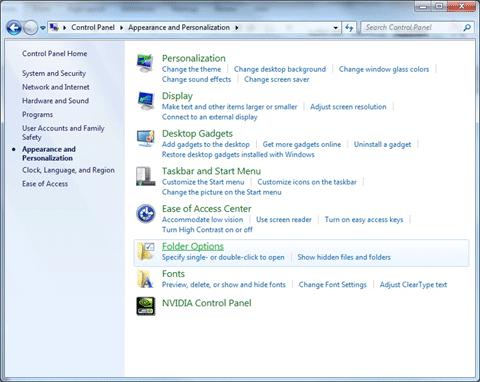480x382 pixels.
Task: Click Restore desktop gadgets installed with Windows
Action: [238, 155]
